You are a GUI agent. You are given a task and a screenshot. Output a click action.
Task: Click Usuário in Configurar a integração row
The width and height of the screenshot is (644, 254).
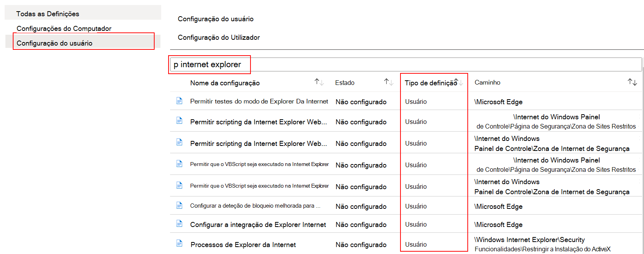click(x=416, y=224)
